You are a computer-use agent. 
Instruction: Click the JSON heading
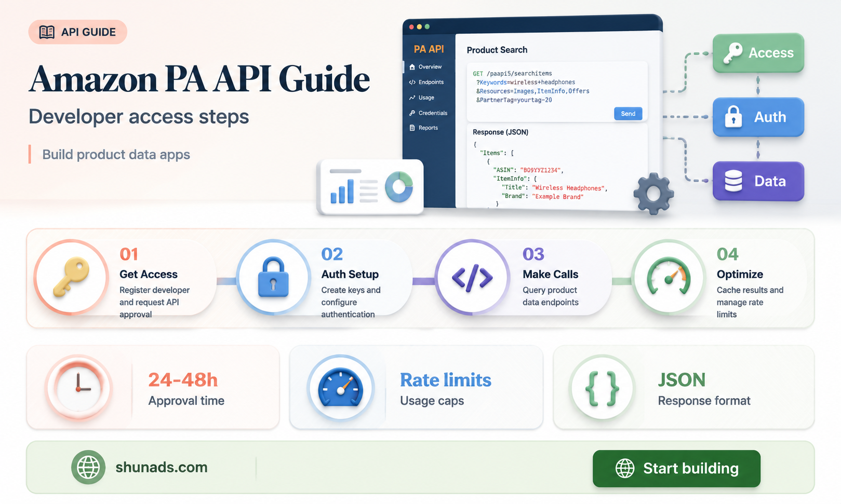(x=682, y=380)
